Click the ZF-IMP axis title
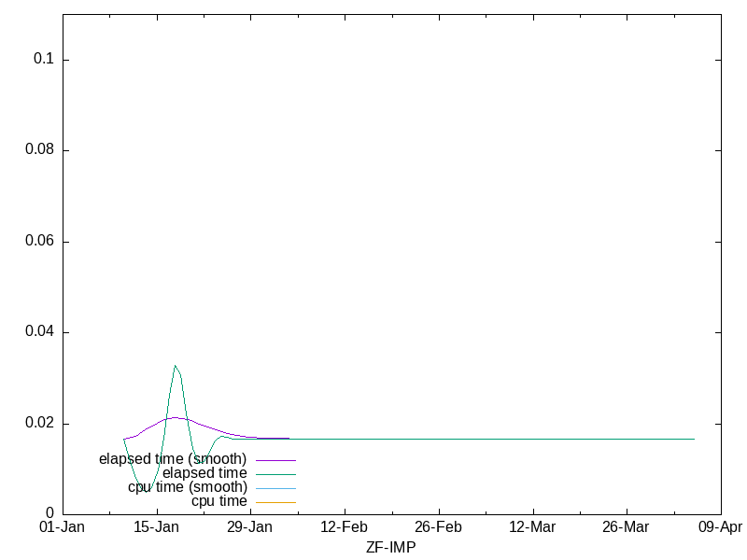Viewport: 747px width, 560px height. point(390,548)
